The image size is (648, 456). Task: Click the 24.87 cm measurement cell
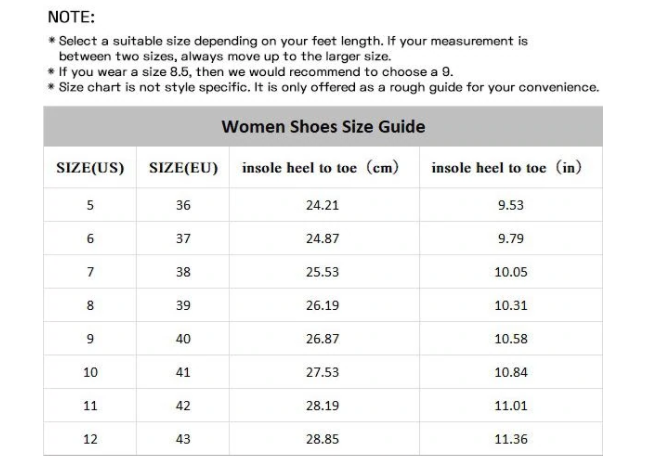click(322, 238)
